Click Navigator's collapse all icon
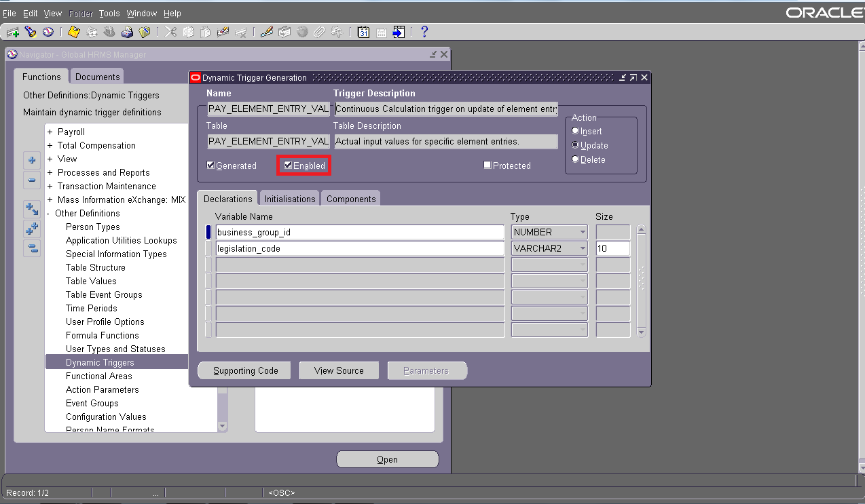 (32, 248)
